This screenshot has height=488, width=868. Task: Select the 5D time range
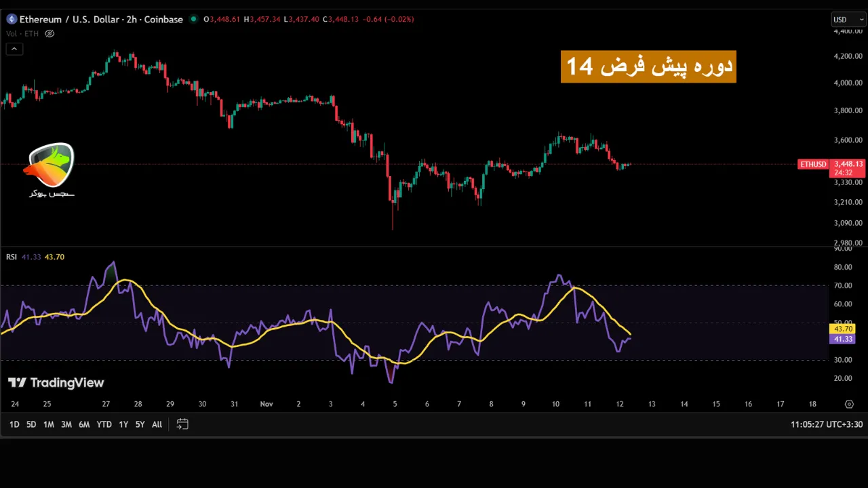[31, 424]
